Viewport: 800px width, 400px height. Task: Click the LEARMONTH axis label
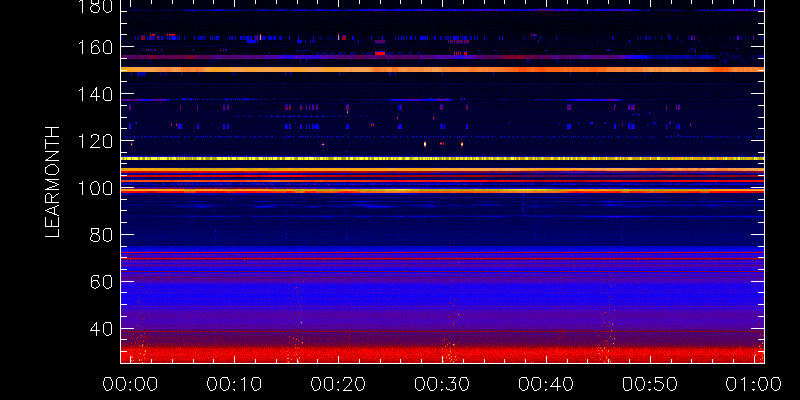pyautogui.click(x=53, y=182)
